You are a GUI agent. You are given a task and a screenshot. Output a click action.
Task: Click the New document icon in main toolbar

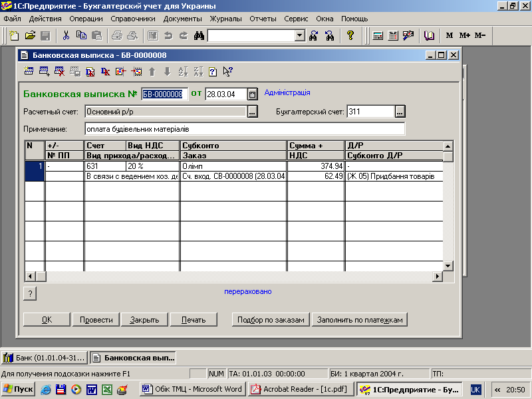(x=14, y=35)
